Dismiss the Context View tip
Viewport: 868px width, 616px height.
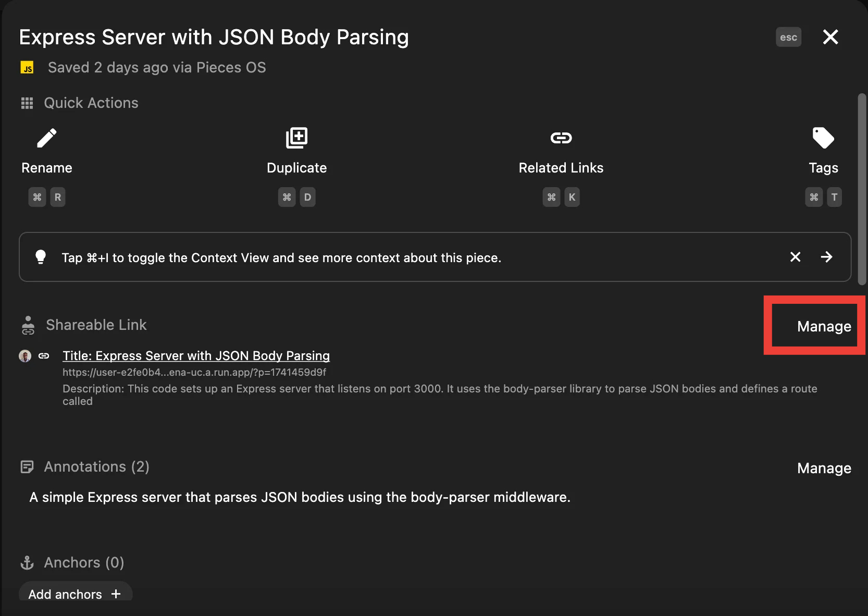(x=795, y=257)
